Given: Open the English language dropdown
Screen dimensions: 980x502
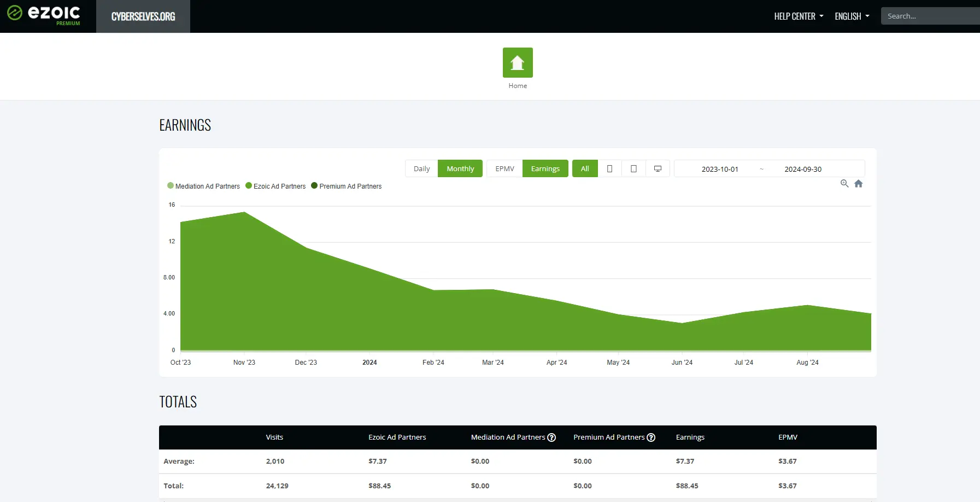Looking at the screenshot, I should [x=852, y=16].
